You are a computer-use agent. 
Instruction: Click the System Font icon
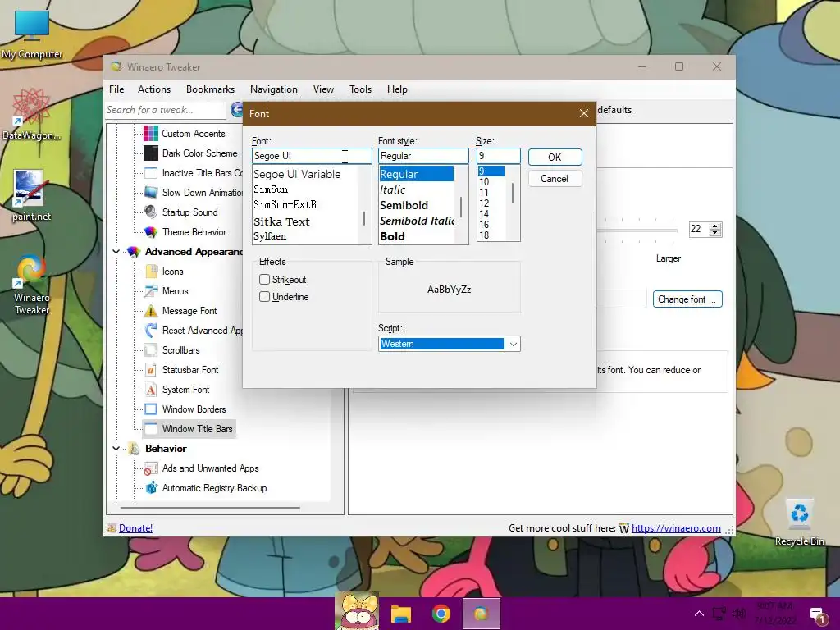[x=151, y=390]
